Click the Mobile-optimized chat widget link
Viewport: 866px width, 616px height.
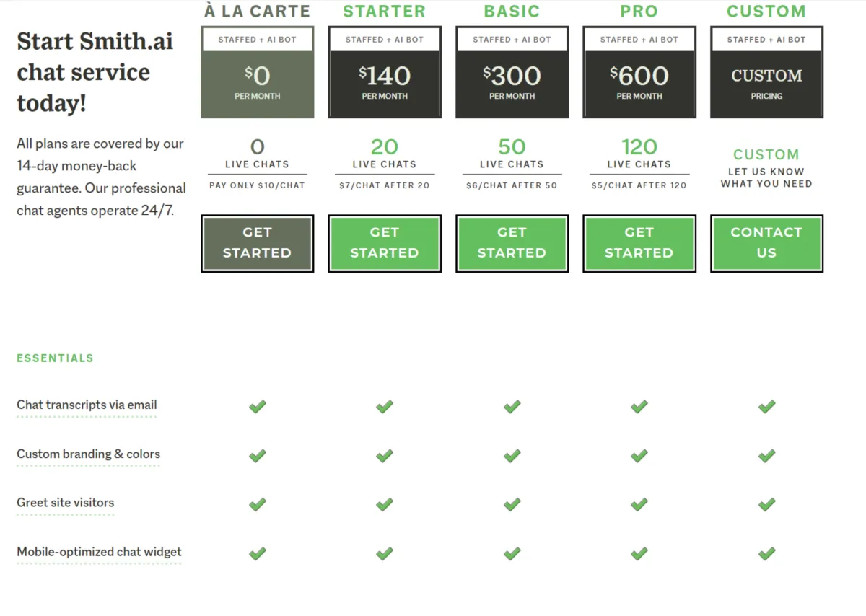pyautogui.click(x=99, y=552)
